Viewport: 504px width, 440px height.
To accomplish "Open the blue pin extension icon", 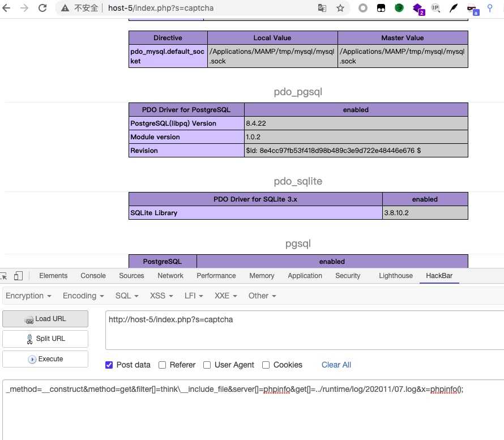I will click(x=489, y=8).
